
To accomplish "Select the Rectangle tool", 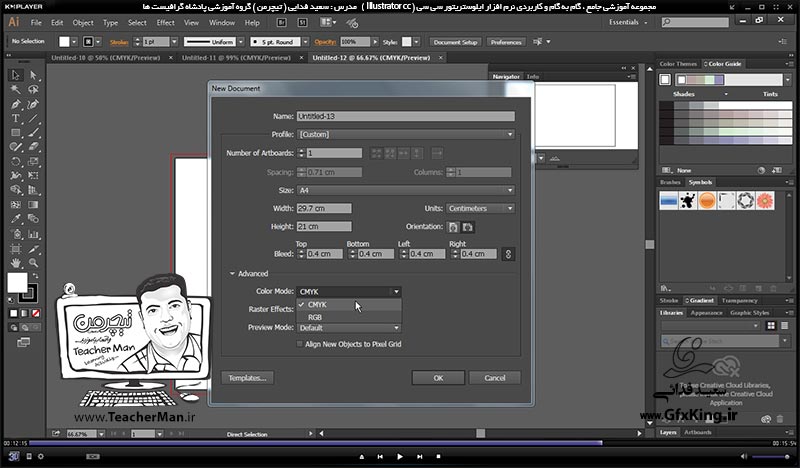I will (15, 133).
